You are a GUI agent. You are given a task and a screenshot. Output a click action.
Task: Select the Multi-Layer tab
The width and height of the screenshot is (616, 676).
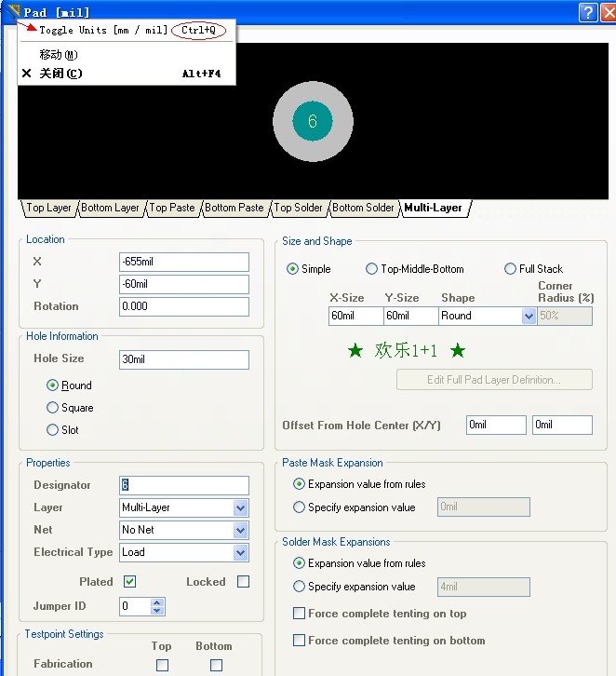click(434, 208)
